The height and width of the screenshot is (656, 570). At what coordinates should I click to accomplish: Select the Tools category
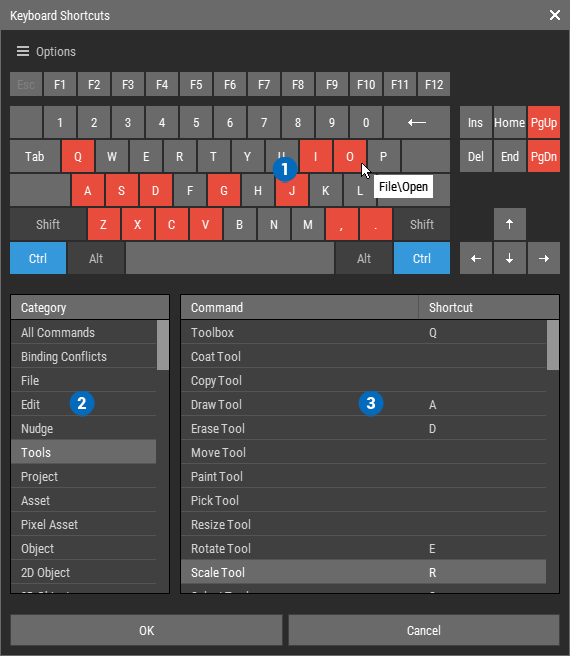point(84,452)
